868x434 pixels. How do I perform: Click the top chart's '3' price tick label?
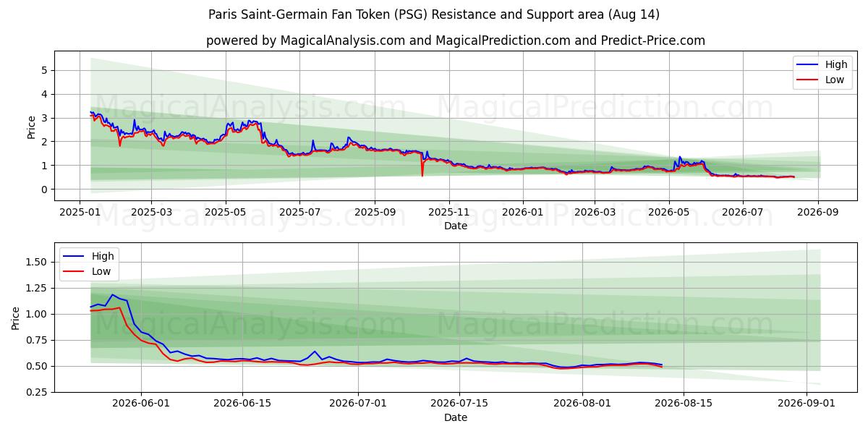(45, 118)
